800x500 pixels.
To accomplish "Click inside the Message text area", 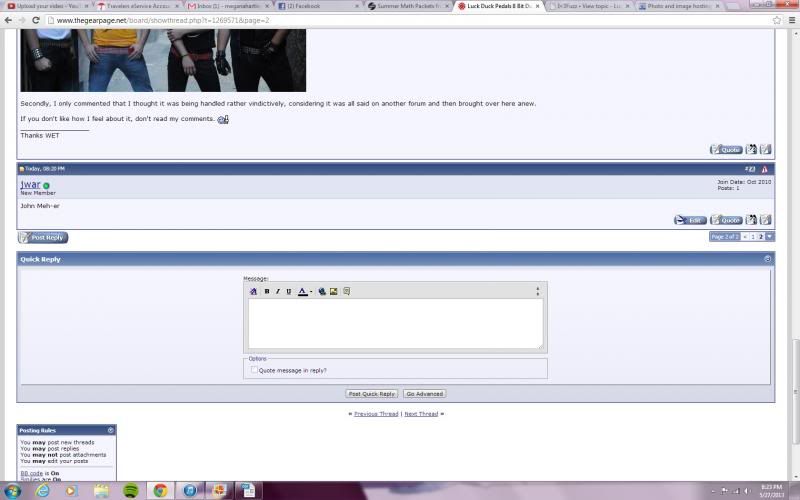I will (395, 323).
